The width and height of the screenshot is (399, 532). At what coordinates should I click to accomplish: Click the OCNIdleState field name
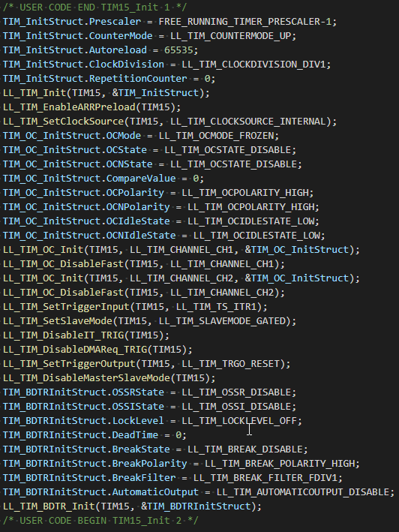141,235
